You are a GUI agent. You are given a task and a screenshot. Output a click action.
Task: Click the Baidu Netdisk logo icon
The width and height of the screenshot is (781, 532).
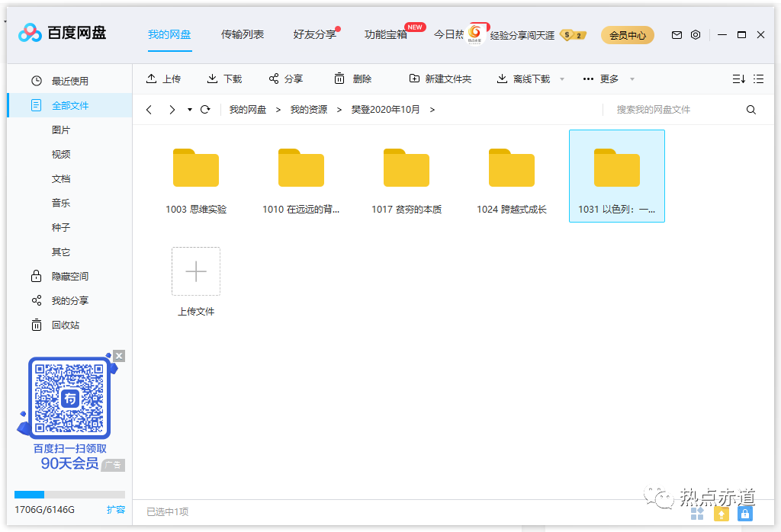click(30, 33)
